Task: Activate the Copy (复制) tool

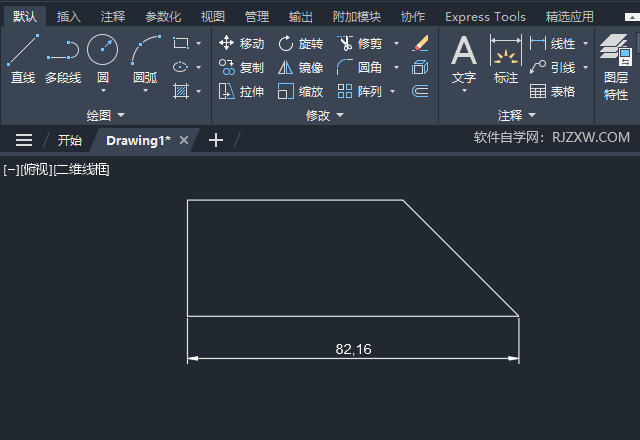Action: [x=241, y=67]
